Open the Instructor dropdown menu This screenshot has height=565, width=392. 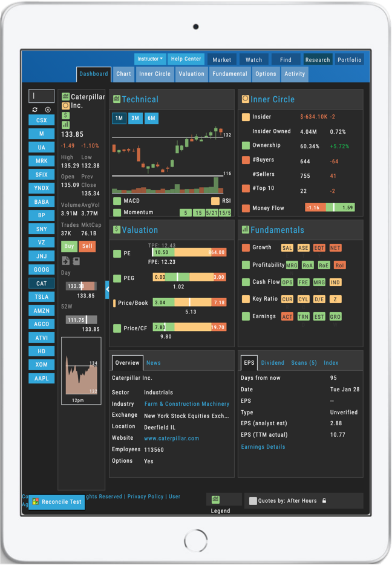(x=150, y=59)
